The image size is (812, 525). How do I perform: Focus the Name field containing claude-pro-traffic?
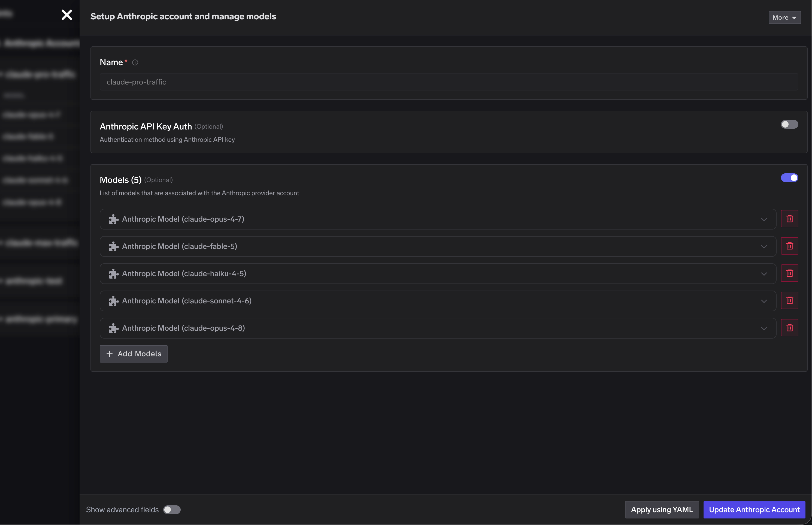pyautogui.click(x=449, y=82)
